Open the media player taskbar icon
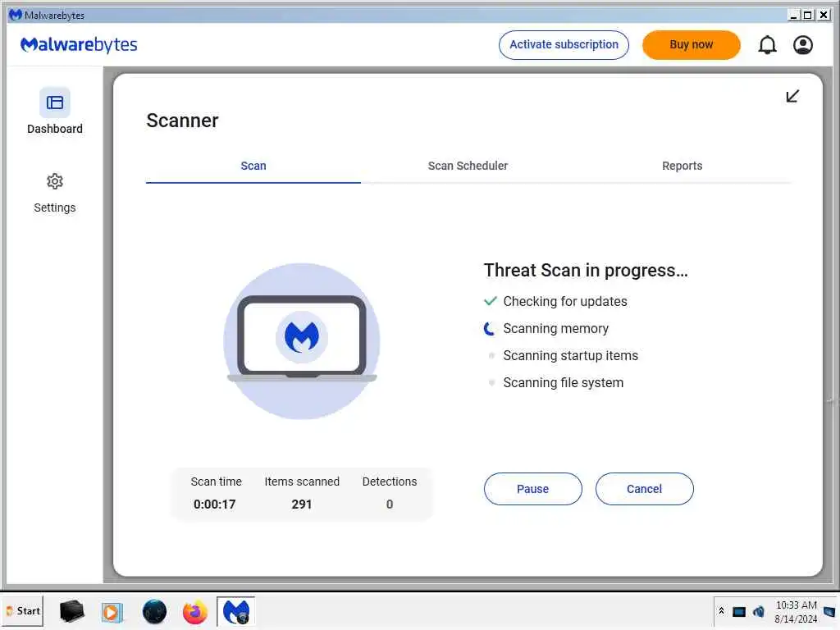The width and height of the screenshot is (840, 630). click(112, 612)
